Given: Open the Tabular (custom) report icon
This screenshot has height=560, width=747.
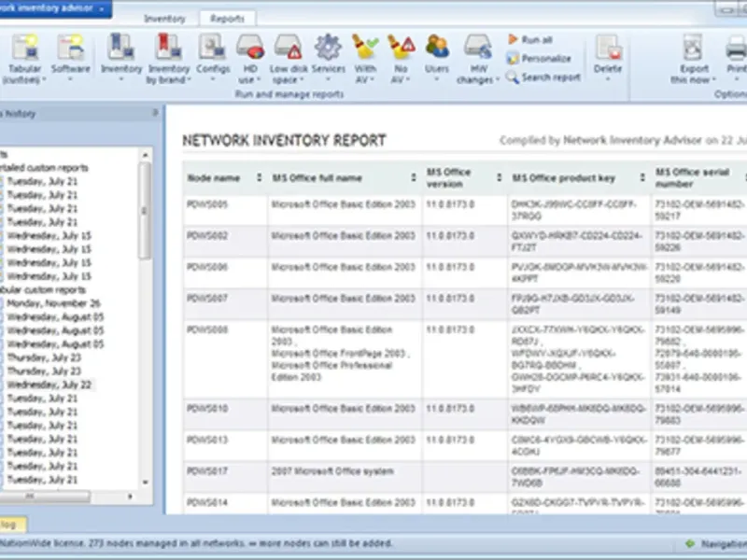Looking at the screenshot, I should (x=25, y=48).
